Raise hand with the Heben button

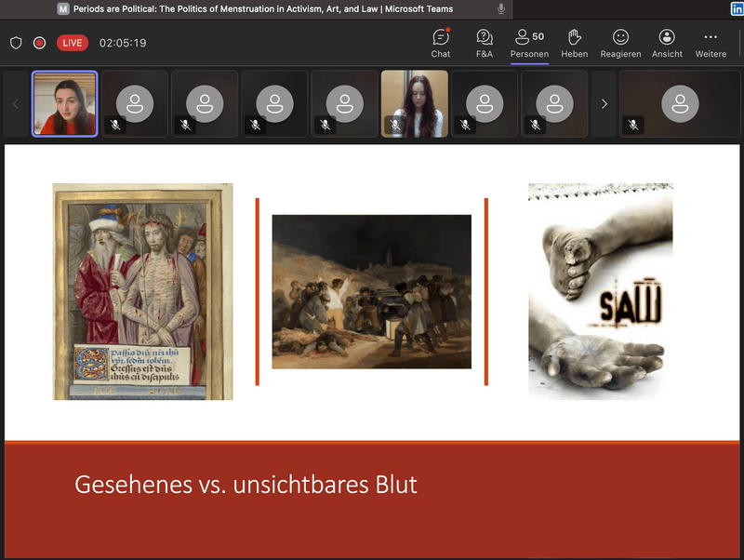574,43
